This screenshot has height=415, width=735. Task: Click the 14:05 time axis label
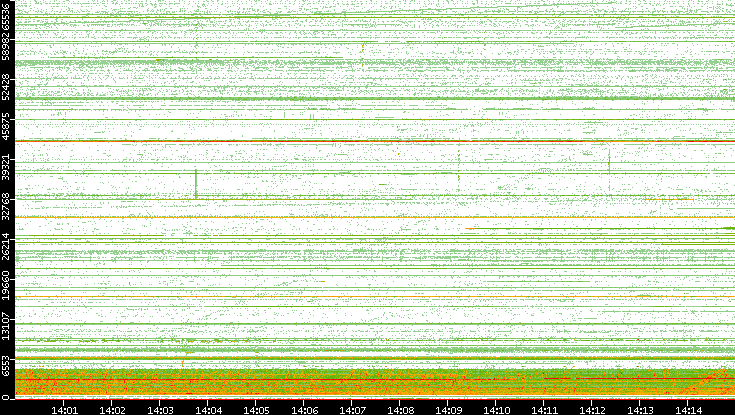point(256,409)
